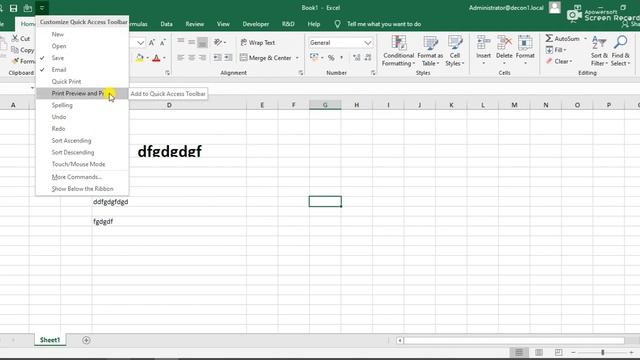Click the Increase Decimal icon
The width and height of the screenshot is (640, 360).
[356, 58]
